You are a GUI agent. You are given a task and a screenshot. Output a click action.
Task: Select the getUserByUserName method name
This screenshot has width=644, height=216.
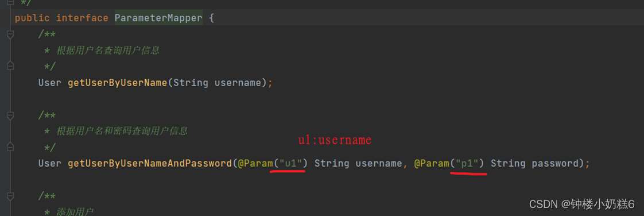pyautogui.click(x=118, y=83)
